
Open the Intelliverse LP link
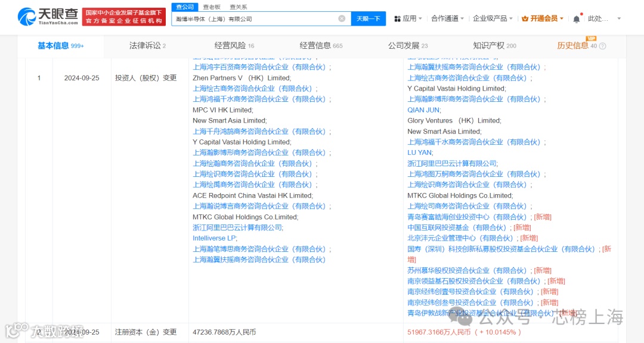coord(214,238)
